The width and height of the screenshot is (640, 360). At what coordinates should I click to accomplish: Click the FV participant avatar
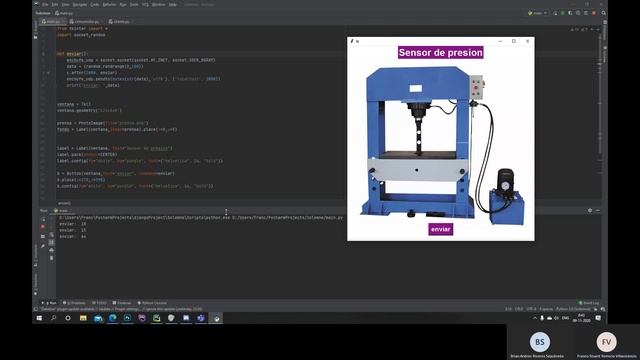coord(606,342)
